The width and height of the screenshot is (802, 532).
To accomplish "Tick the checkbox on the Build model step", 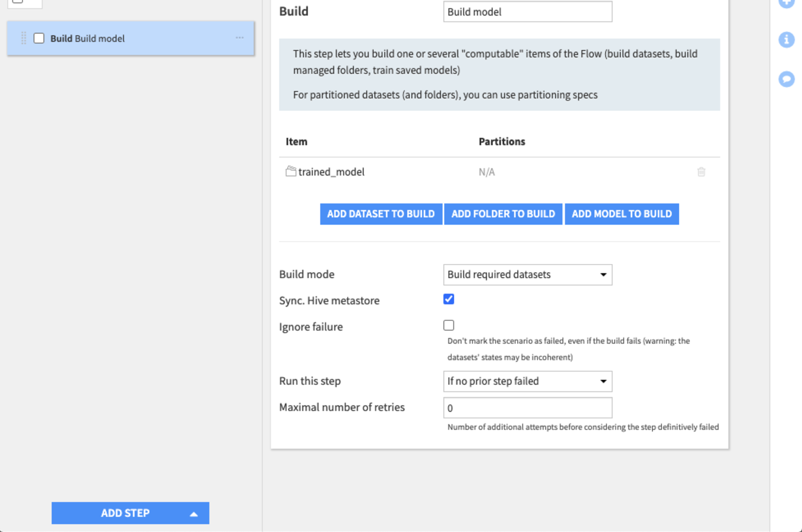I will point(39,39).
